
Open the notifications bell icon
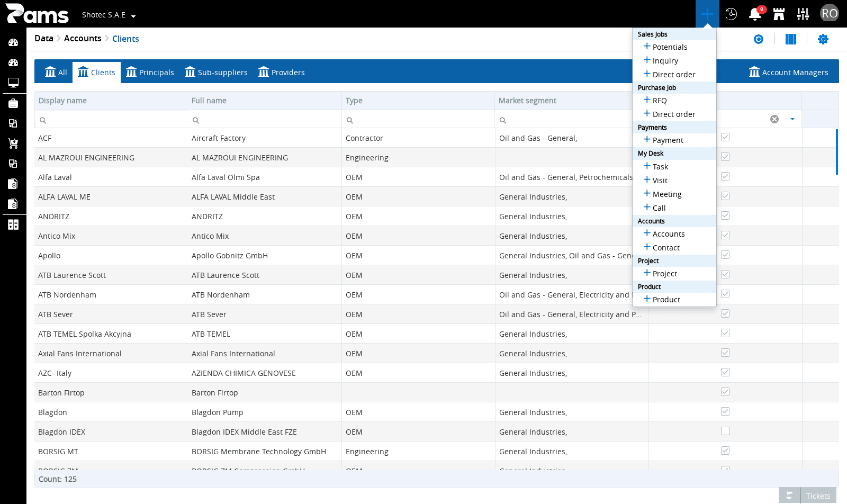[x=755, y=14]
